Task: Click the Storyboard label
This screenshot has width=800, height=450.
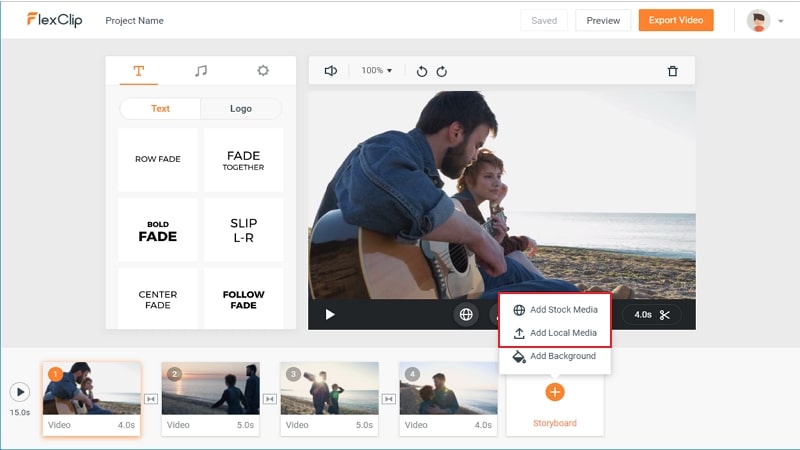Action: (x=555, y=423)
